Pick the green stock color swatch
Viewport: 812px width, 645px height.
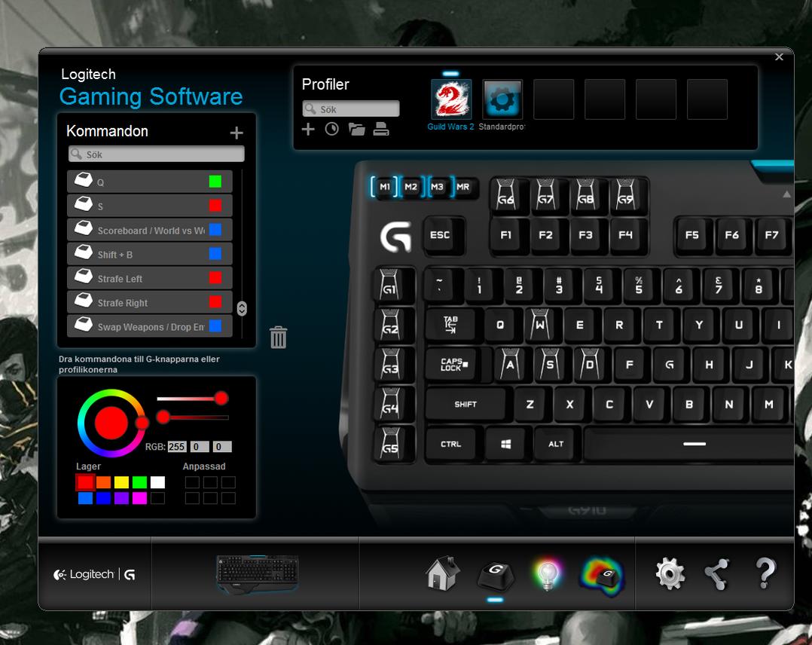[x=140, y=482]
